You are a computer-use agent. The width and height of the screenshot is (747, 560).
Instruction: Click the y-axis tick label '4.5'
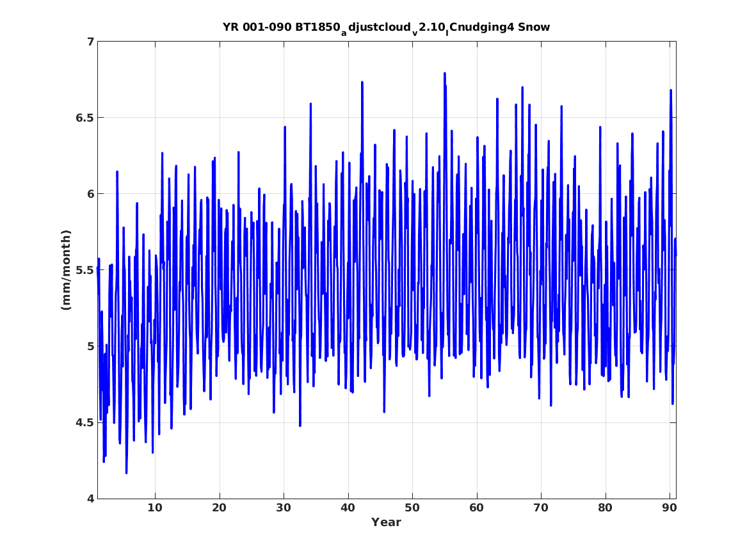point(84,423)
